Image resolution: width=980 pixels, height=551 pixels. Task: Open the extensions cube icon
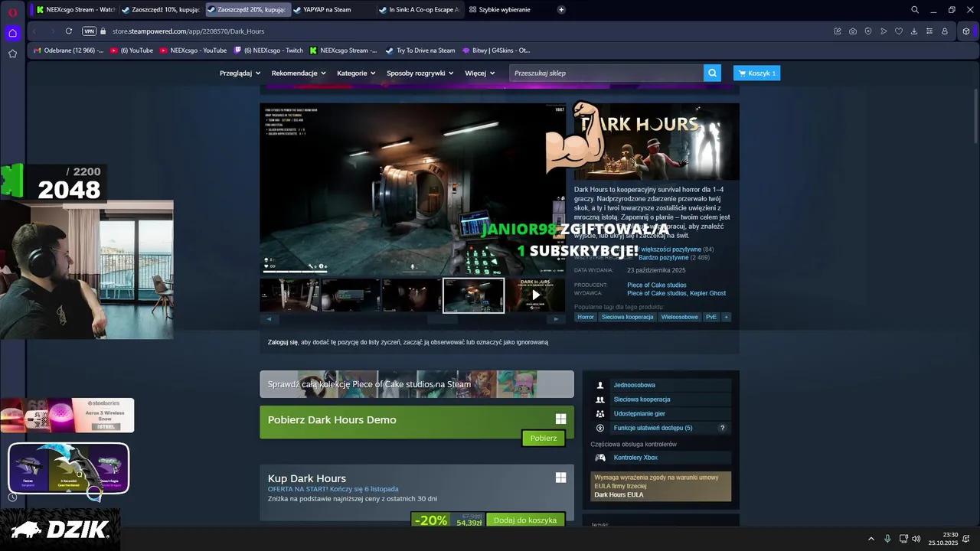click(x=966, y=31)
